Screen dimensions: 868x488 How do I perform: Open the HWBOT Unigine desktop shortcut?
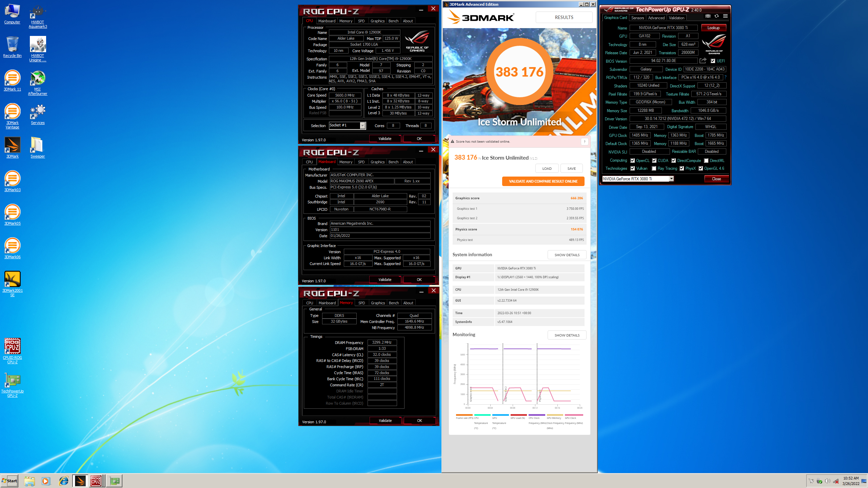pos(38,49)
